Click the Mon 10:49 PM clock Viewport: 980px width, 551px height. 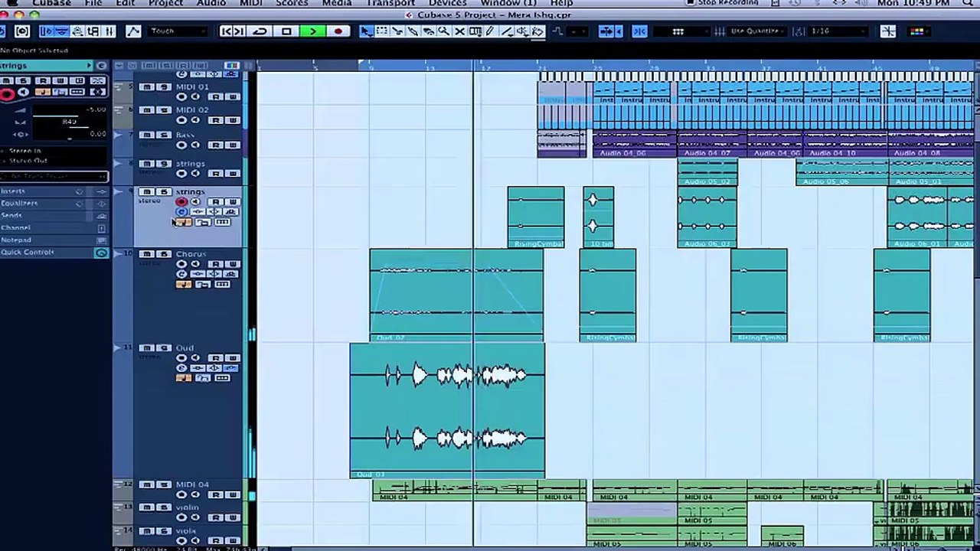click(913, 4)
